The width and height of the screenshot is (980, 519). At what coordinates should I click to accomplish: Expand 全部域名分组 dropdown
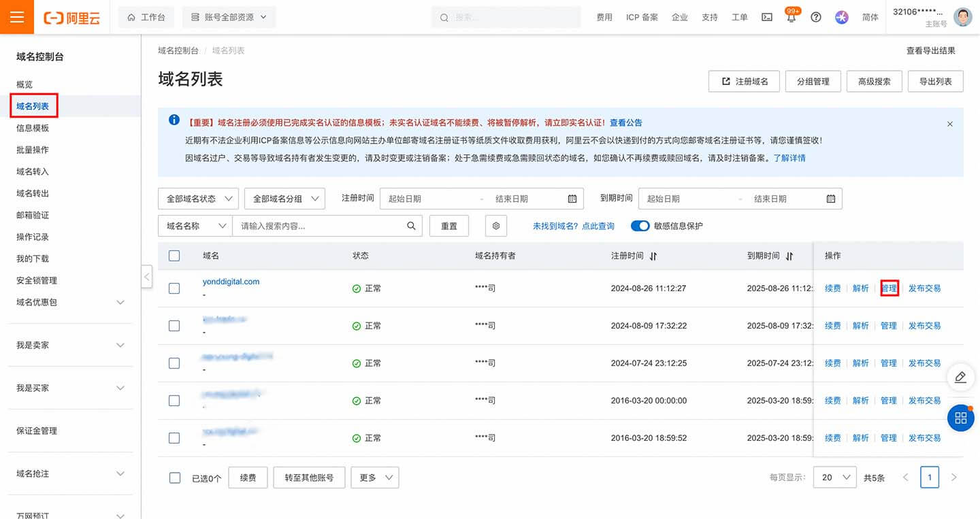coord(284,199)
